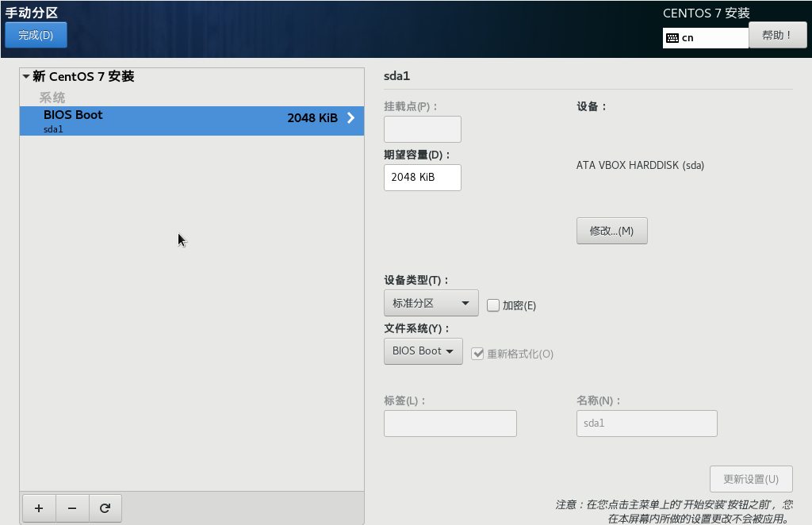Enable the 加密(E) encryption checkbox
The image size is (812, 525).
(x=493, y=305)
